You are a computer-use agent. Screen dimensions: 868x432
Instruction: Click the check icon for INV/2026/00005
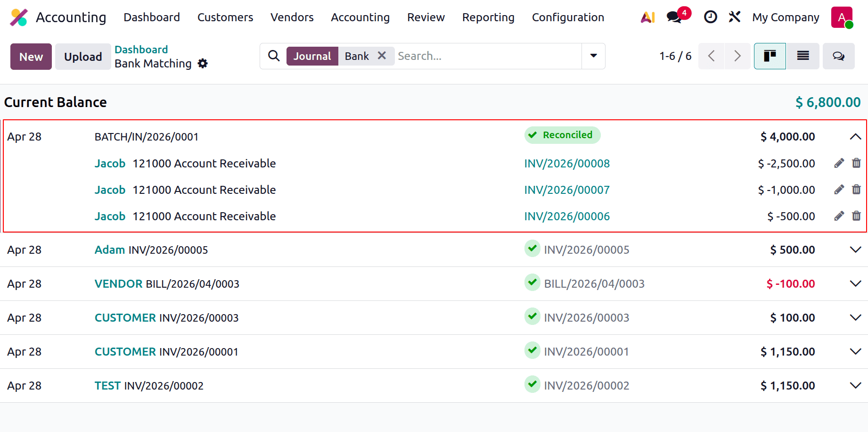pos(532,249)
